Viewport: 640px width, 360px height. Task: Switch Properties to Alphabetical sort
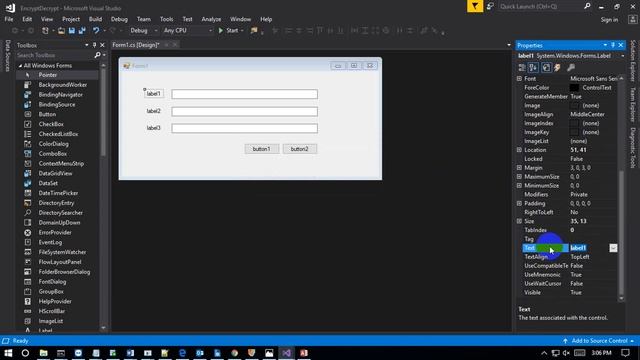(x=533, y=68)
